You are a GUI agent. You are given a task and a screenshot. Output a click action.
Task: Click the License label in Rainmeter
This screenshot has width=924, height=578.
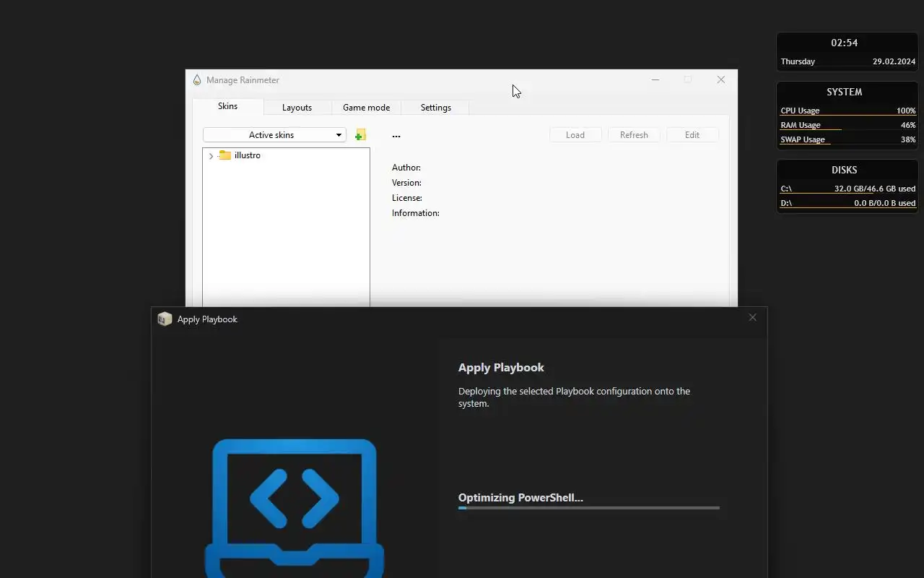click(407, 198)
